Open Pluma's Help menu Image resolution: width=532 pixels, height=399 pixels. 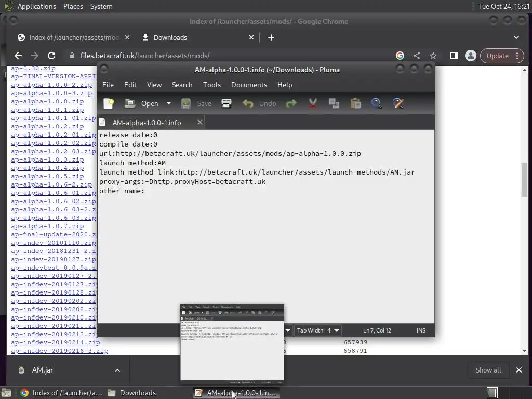[x=285, y=85]
